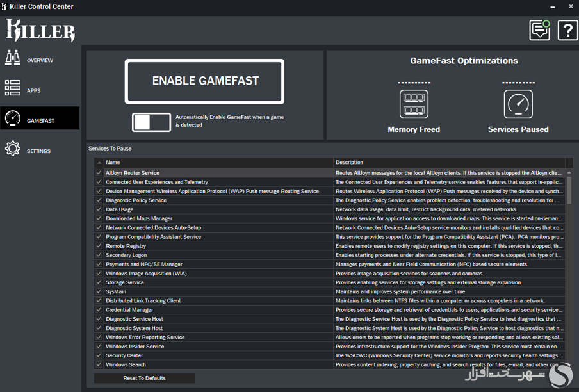Uncheck Connected User Experiences and Telemetry checkbox

99,182
